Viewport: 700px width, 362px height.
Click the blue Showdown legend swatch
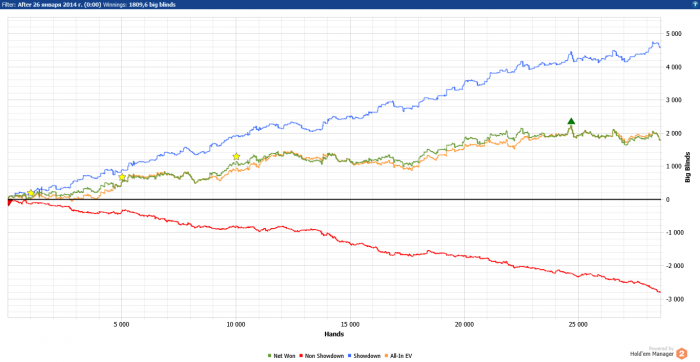pyautogui.click(x=351, y=356)
